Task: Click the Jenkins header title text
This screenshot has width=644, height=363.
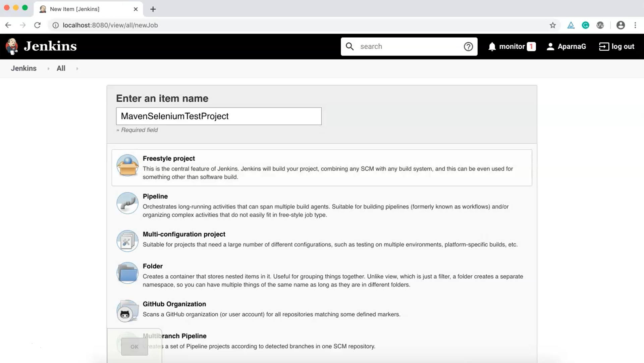Action: (x=50, y=46)
